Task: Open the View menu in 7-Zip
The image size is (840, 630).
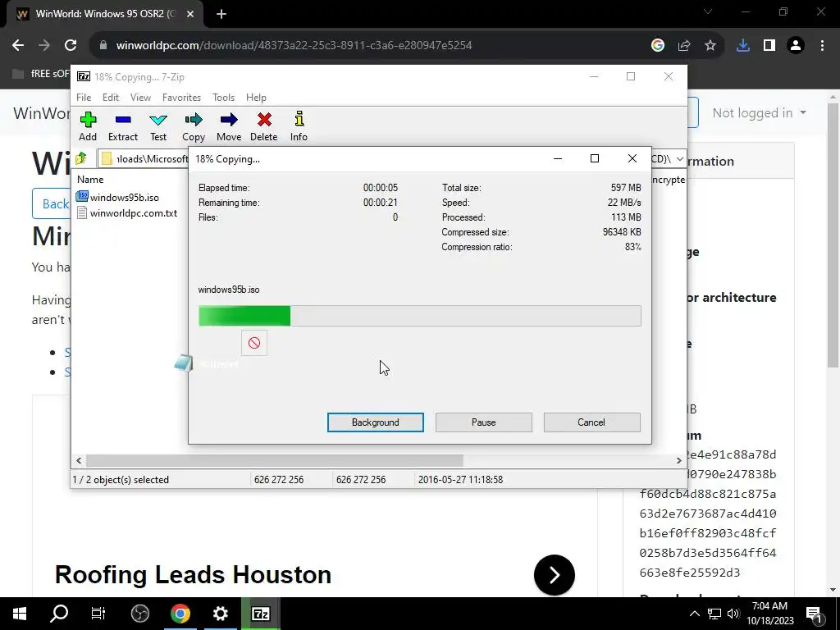Action: (x=140, y=98)
